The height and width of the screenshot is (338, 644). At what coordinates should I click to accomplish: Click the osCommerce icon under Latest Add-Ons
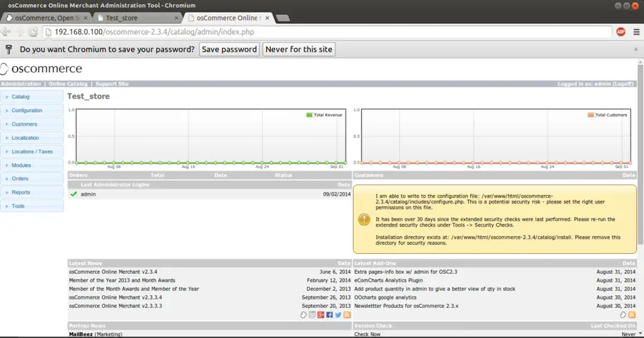click(623, 315)
